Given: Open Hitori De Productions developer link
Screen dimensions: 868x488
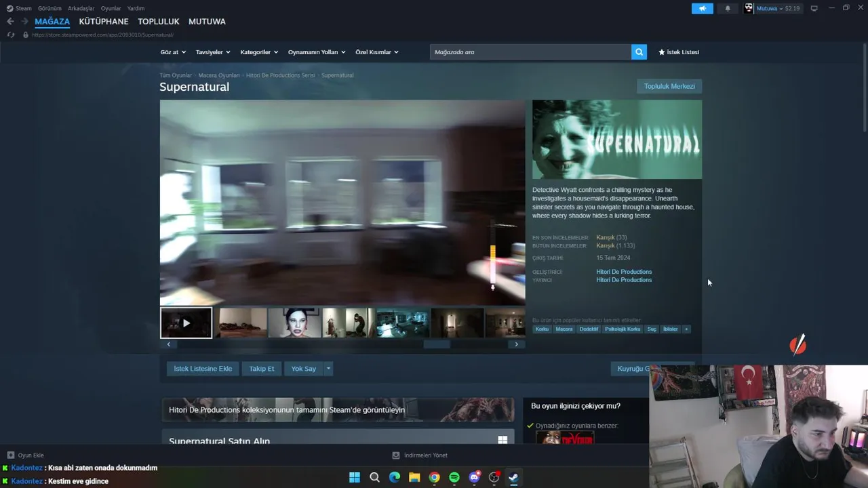Looking at the screenshot, I should (624, 272).
